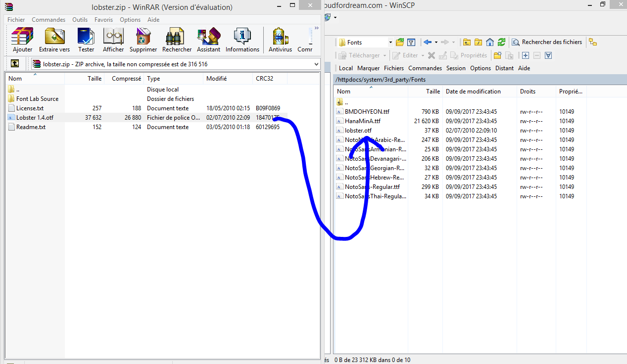Click the directory tree icon in WinSCP

(592, 42)
